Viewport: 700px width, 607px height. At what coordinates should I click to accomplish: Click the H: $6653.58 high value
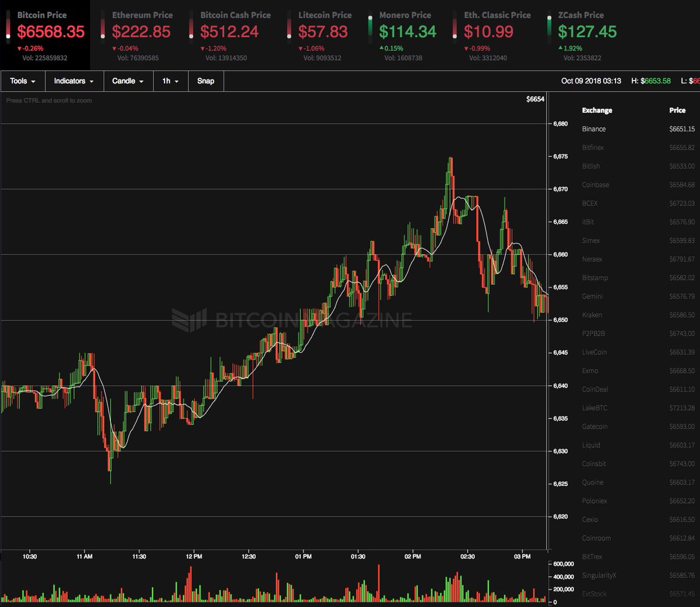pyautogui.click(x=651, y=81)
